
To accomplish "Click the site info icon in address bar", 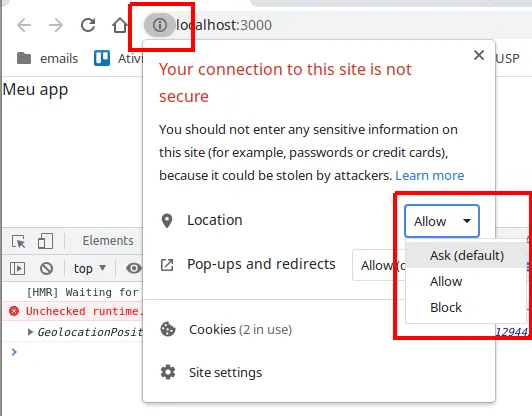I will 159,25.
